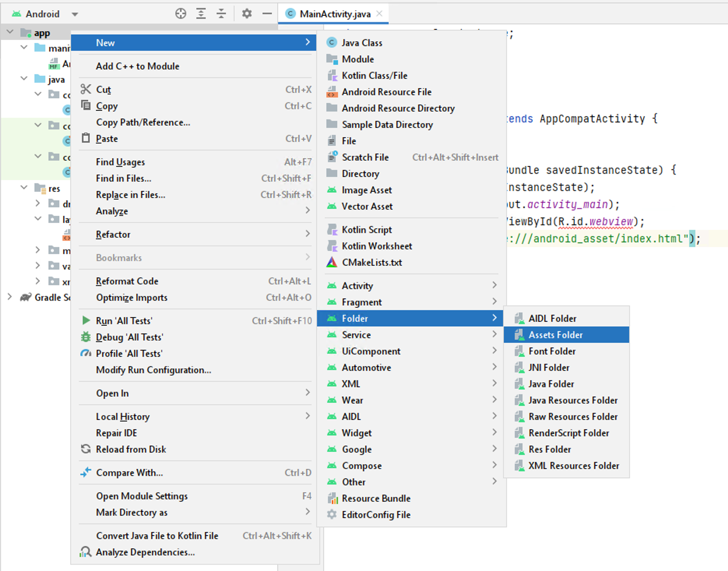Click CMakeLists.txt menu entry

[371, 263]
